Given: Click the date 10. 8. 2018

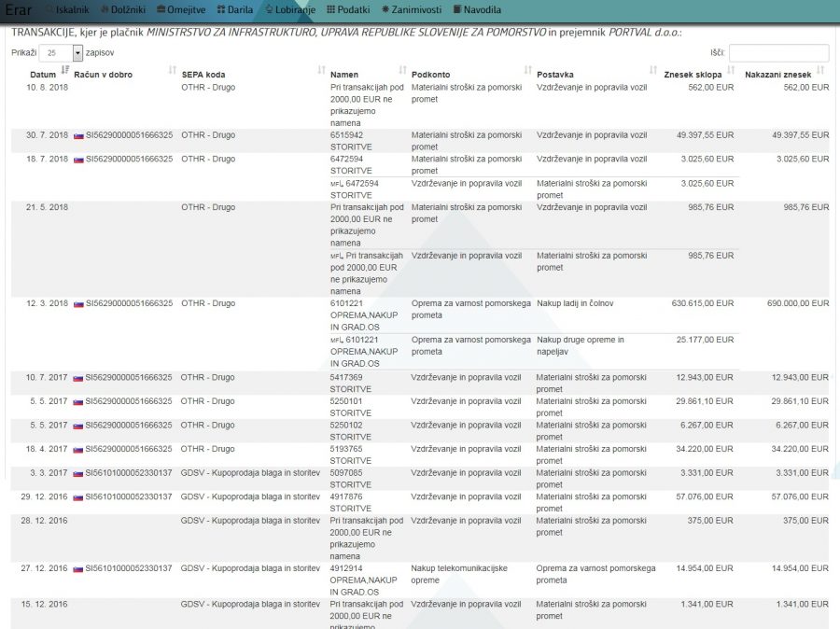Looking at the screenshot, I should [x=48, y=88].
